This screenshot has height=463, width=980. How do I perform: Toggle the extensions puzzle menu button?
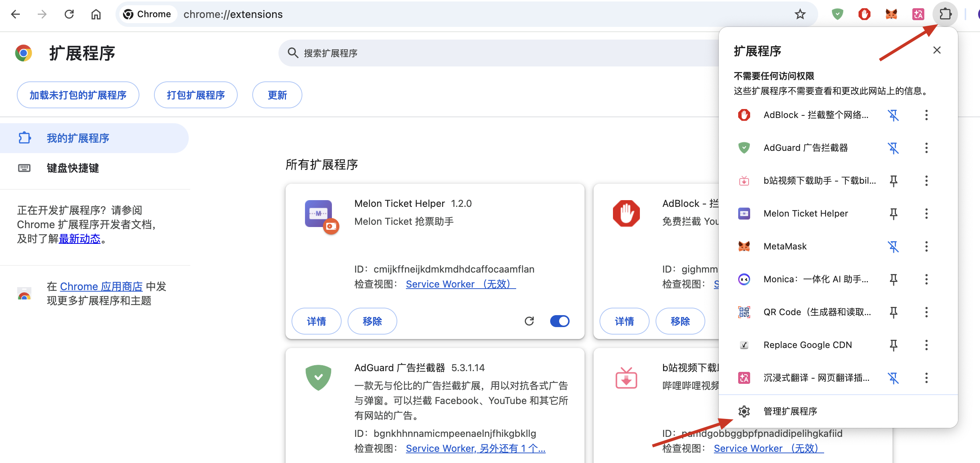point(945,15)
